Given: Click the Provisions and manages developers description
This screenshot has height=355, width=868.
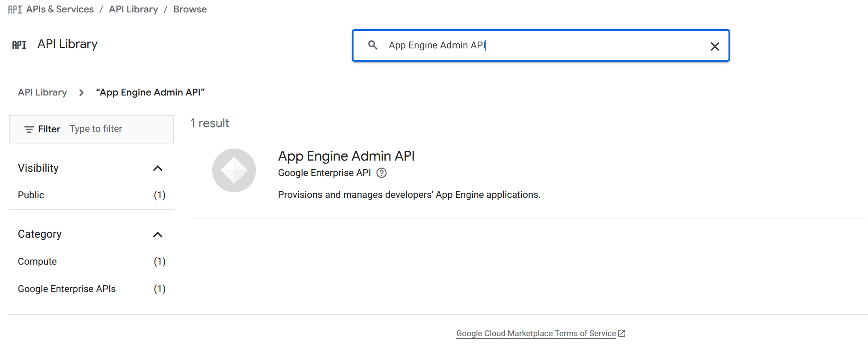Looking at the screenshot, I should click(409, 195).
